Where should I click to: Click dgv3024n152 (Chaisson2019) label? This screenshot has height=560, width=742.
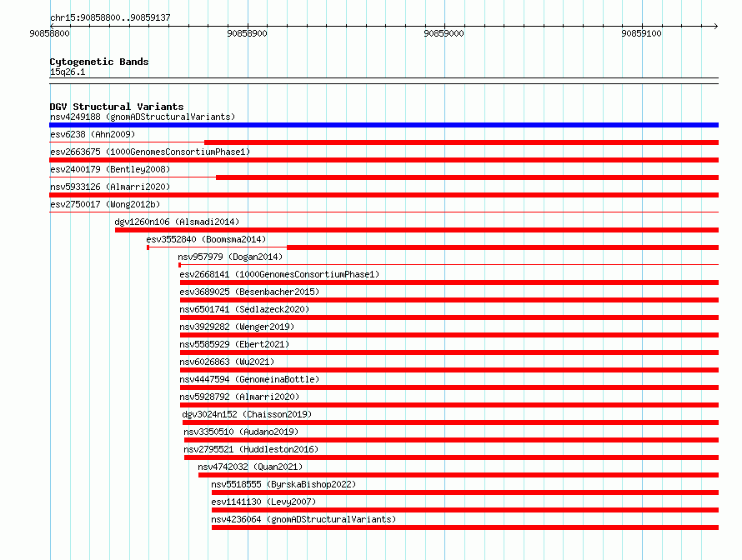click(x=247, y=414)
